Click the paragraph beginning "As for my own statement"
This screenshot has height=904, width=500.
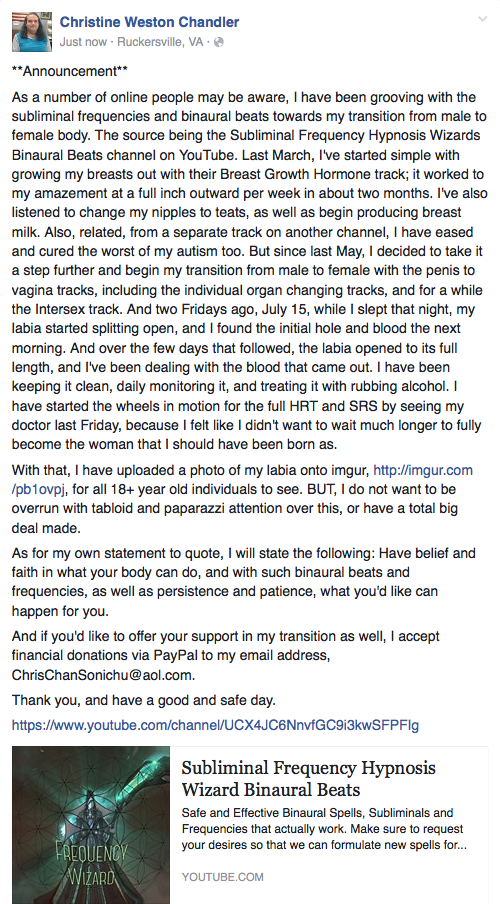click(x=244, y=582)
